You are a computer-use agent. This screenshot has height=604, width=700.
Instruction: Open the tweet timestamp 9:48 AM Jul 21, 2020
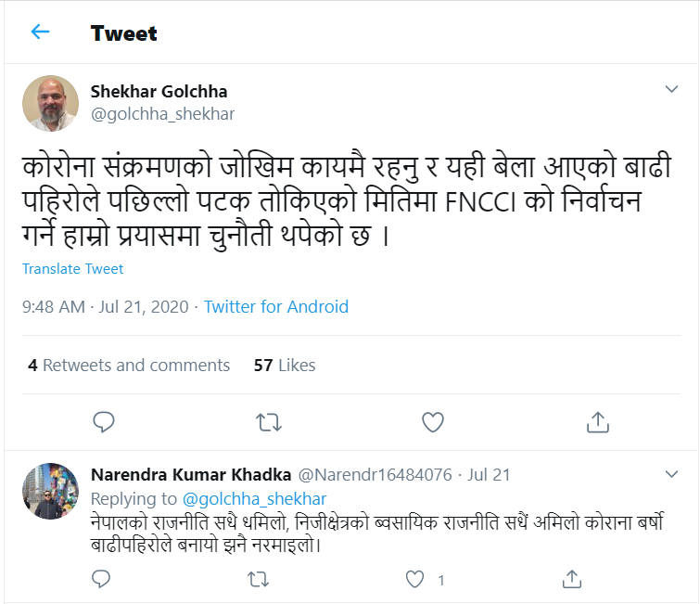pos(106,306)
